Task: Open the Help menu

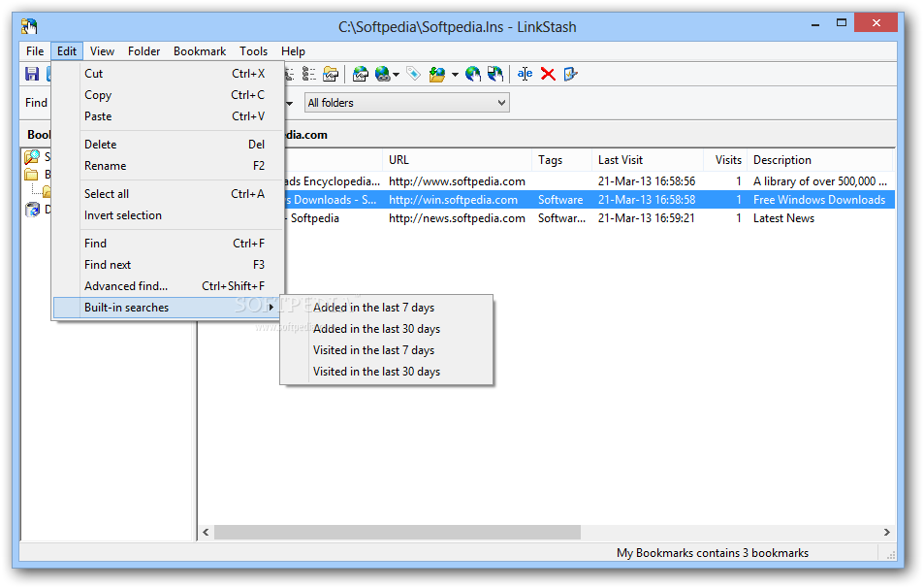Action: tap(293, 51)
